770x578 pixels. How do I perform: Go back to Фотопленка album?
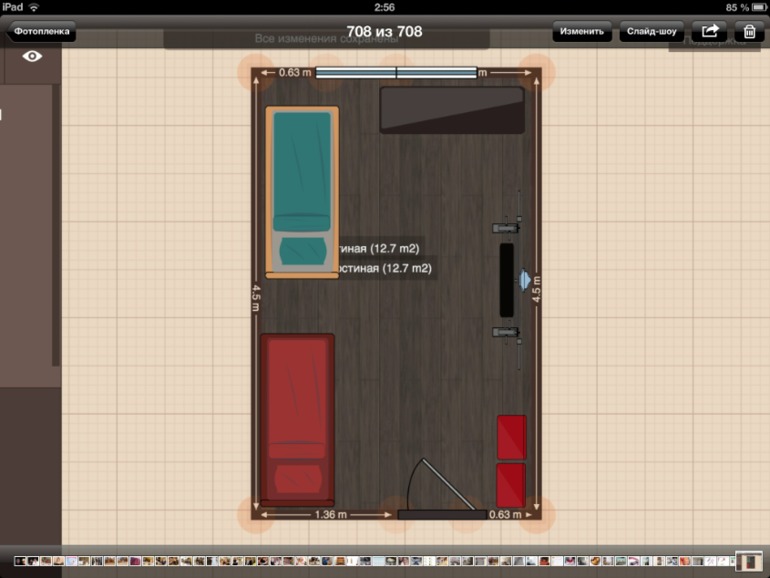tap(42, 32)
